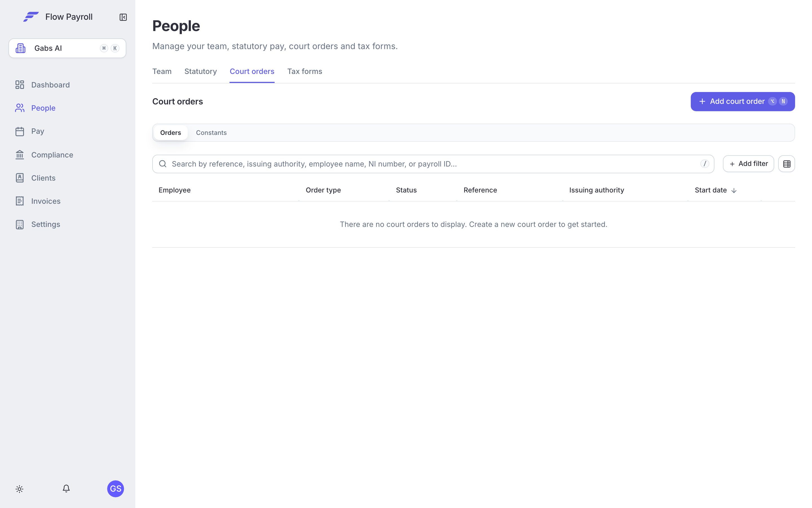The width and height of the screenshot is (812, 508).
Task: Click the Flow Payroll logo
Action: click(x=31, y=17)
